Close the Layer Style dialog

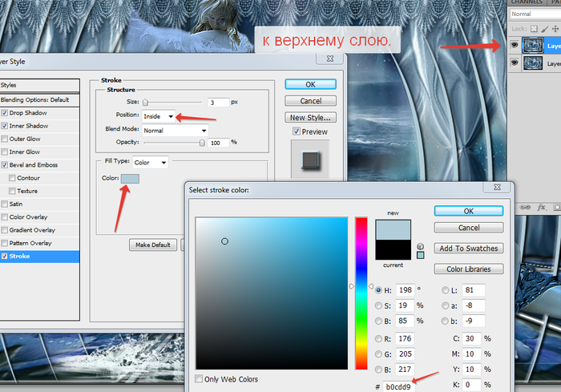[330, 59]
